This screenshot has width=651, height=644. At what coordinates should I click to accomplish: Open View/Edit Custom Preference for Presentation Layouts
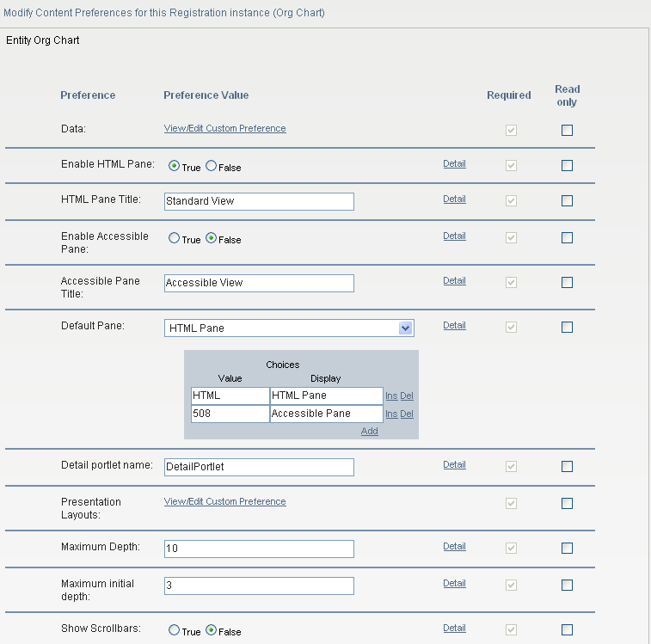click(x=224, y=501)
